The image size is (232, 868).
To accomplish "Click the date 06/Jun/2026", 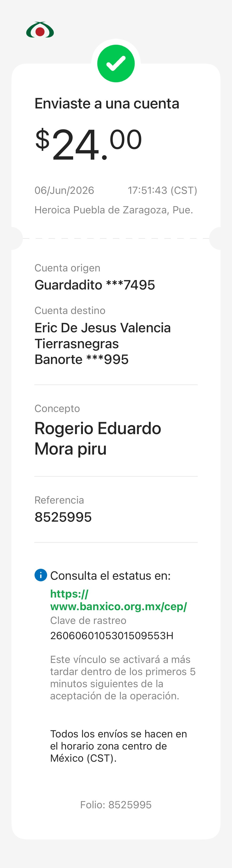I will [64, 190].
